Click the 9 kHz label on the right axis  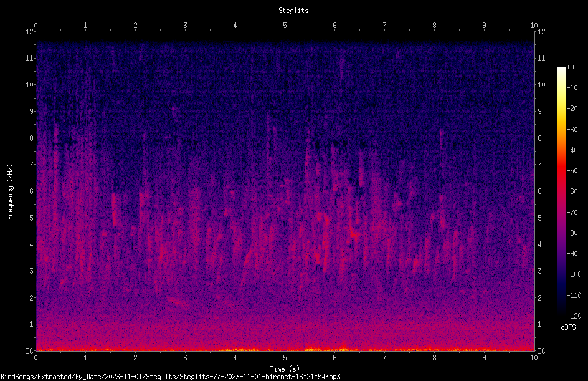tap(539, 112)
